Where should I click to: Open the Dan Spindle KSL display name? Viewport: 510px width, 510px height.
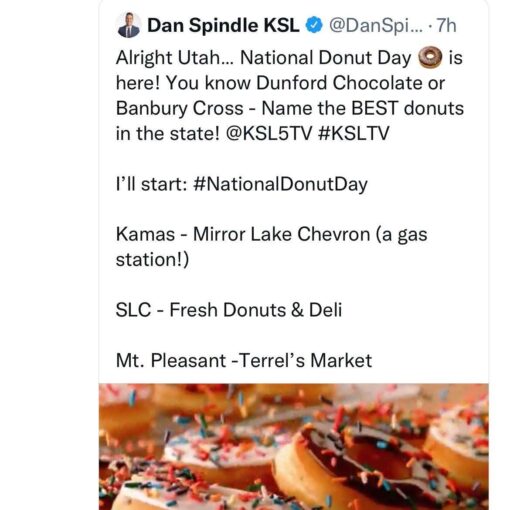pyautogui.click(x=223, y=25)
